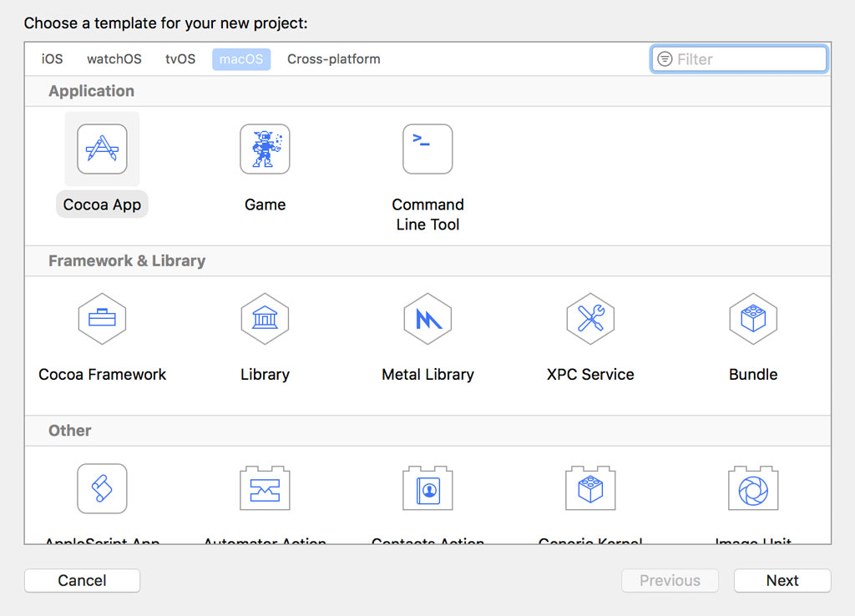Select the Image Unit template icon

click(x=753, y=489)
